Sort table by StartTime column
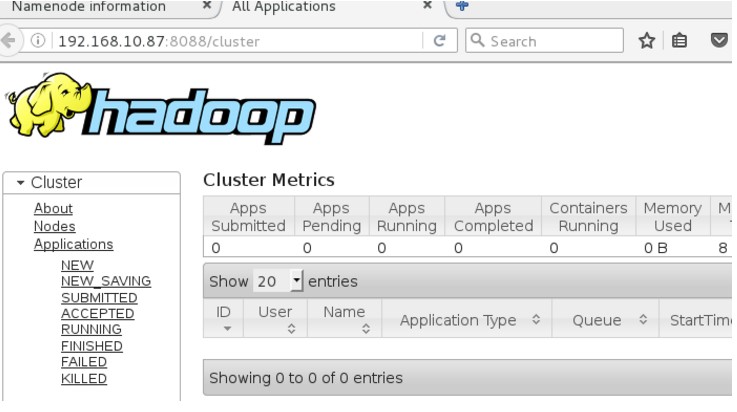 click(x=698, y=319)
